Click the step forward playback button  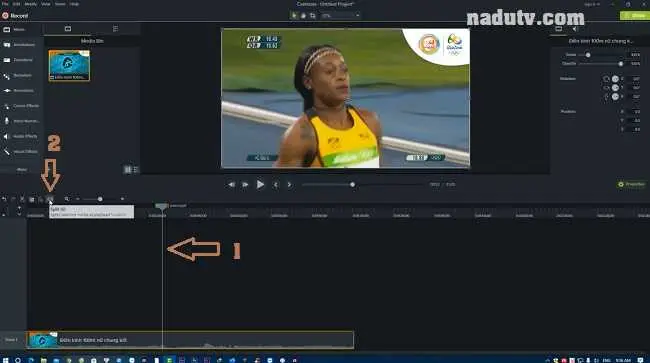click(x=245, y=184)
